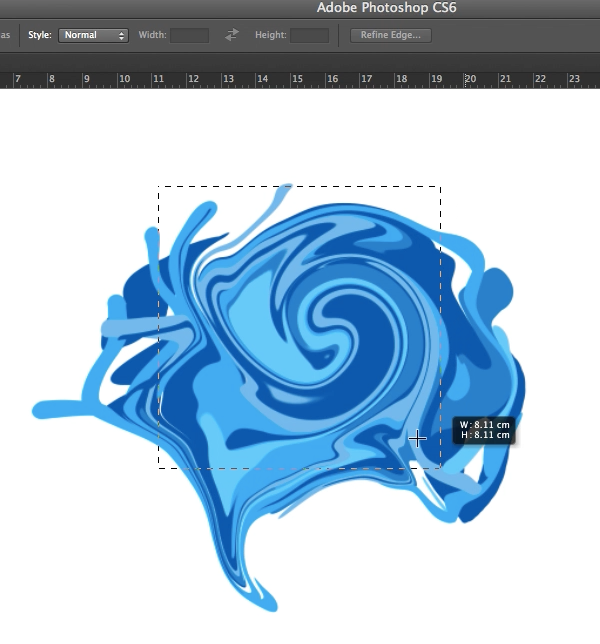Click the Width input field

pyautogui.click(x=189, y=35)
